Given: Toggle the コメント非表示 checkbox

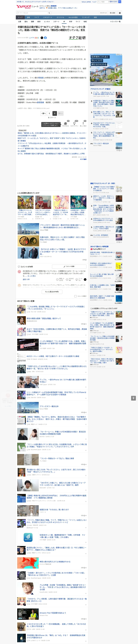Looking at the screenshot, I should pyautogui.click(x=75, y=296).
